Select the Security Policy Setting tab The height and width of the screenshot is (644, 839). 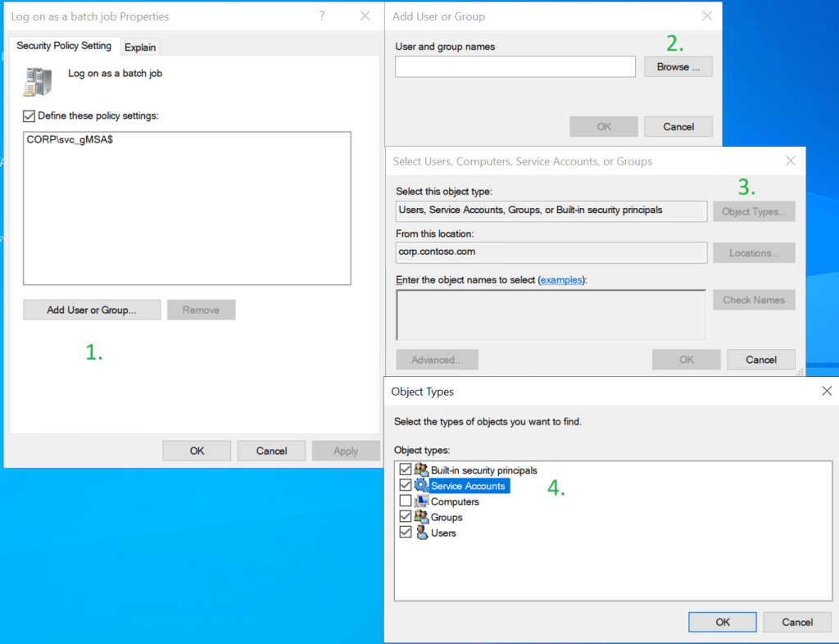[x=64, y=46]
